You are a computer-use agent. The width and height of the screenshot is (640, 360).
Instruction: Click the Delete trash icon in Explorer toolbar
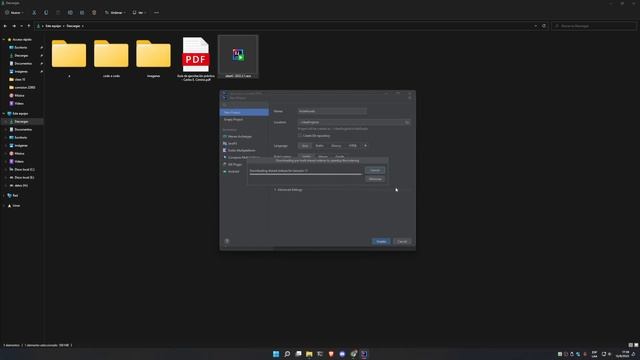click(x=94, y=13)
